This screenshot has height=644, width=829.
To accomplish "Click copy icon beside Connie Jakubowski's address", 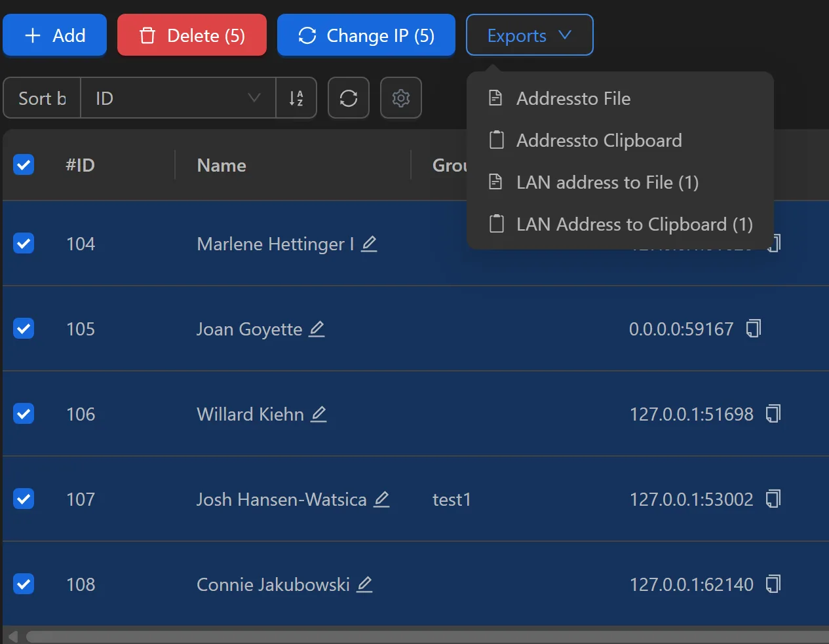I will click(773, 584).
